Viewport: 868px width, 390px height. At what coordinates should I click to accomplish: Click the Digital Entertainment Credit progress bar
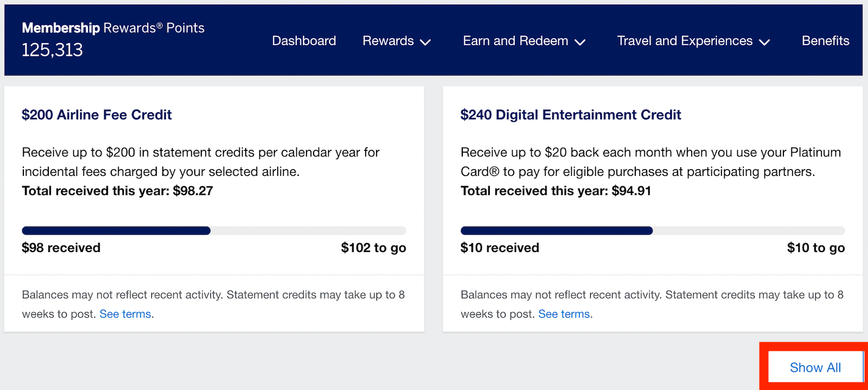pos(652,231)
